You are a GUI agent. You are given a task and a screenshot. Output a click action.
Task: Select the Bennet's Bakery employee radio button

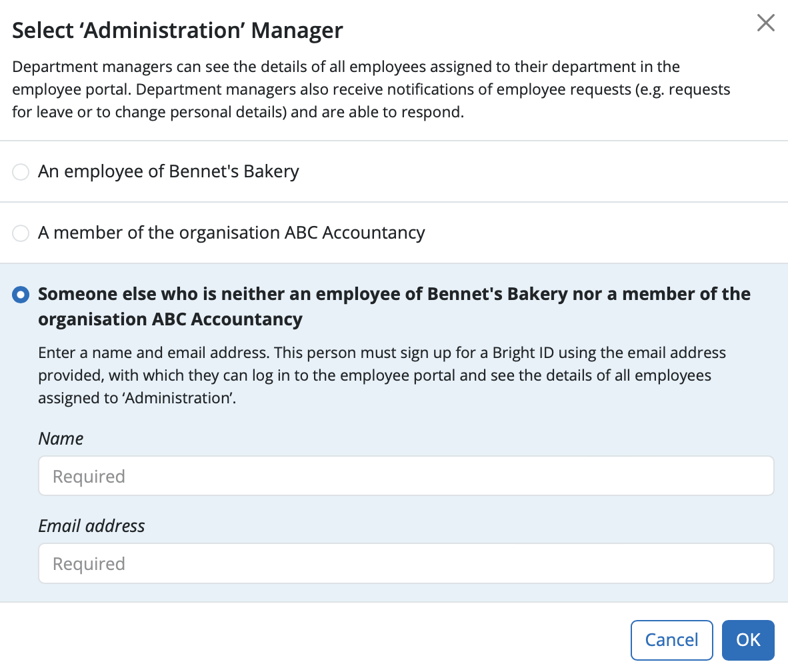point(21,172)
